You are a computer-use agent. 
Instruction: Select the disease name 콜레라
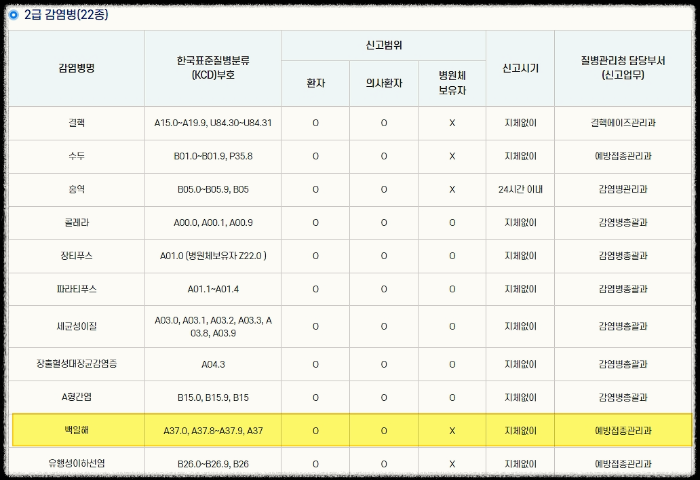click(x=76, y=222)
